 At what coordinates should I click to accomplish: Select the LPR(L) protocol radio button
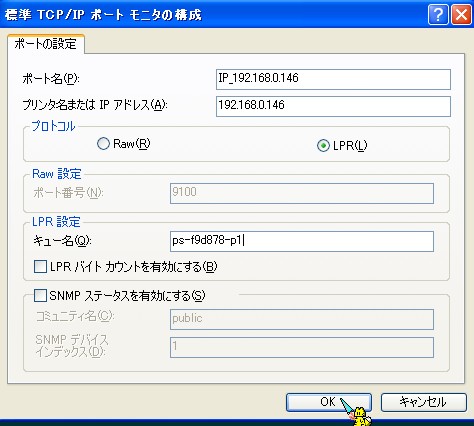click(323, 145)
